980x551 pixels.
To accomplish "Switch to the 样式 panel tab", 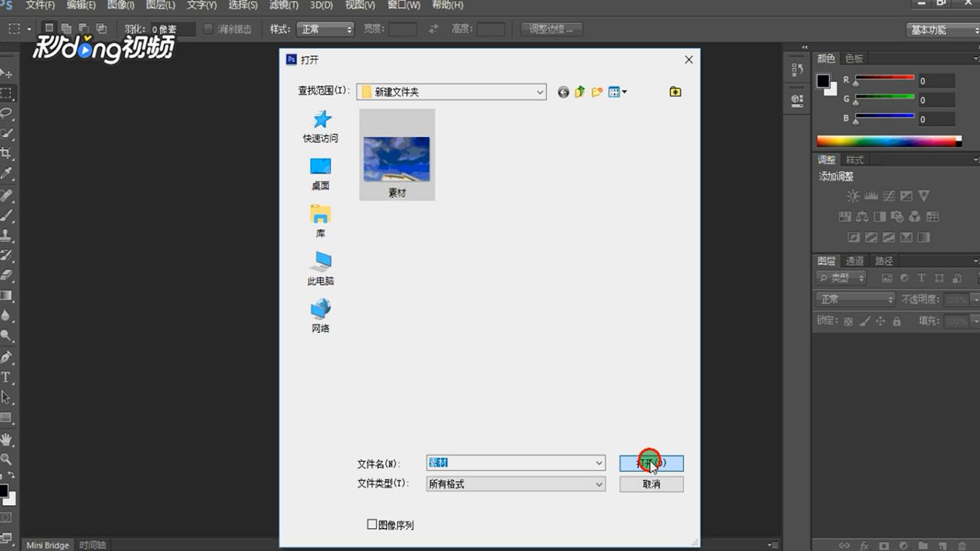I will click(x=854, y=160).
